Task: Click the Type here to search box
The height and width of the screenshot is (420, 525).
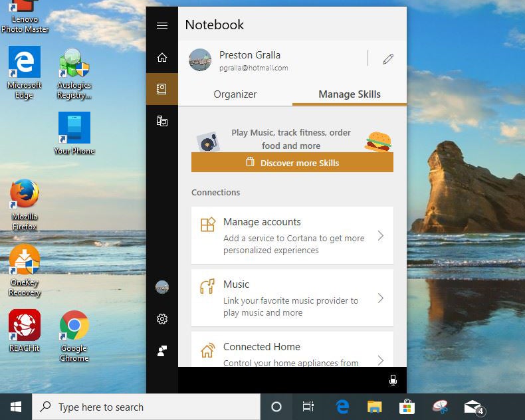Action: coord(146,407)
